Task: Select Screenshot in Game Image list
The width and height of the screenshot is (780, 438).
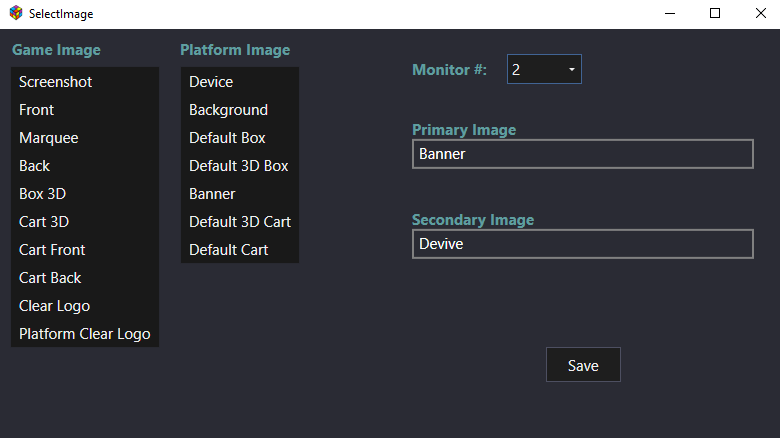Action: coord(85,82)
